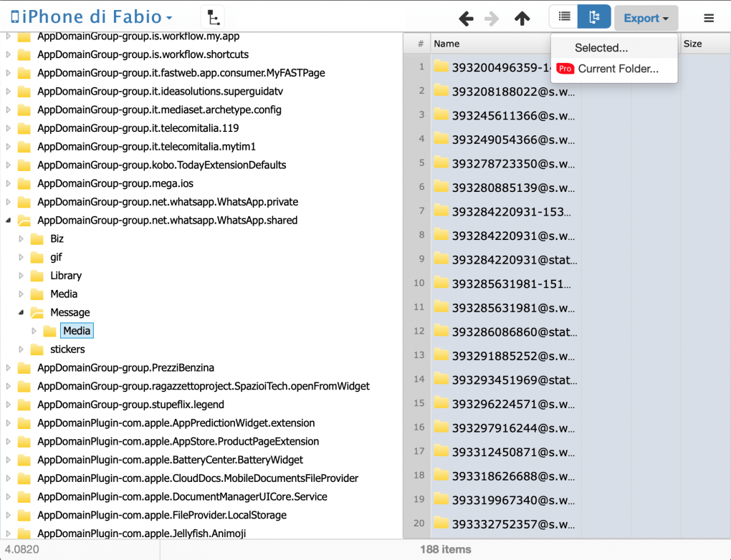
Task: Click folder icon of Message
Action: click(37, 313)
